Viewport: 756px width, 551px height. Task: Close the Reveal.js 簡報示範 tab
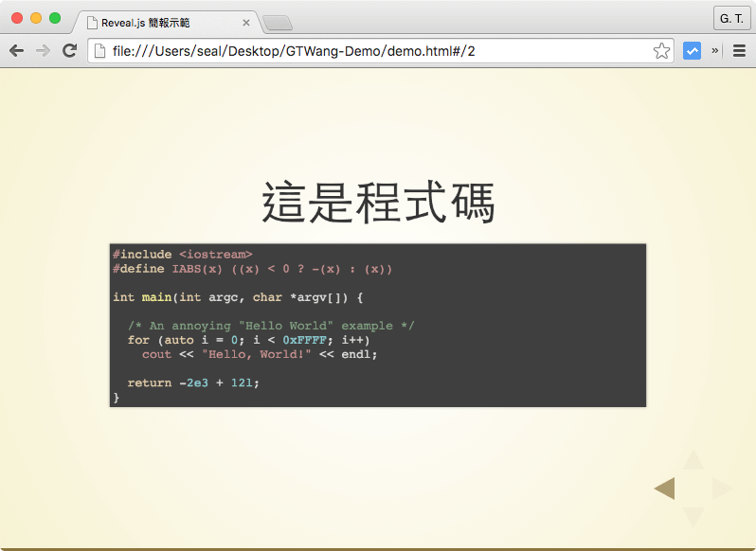coord(246,23)
